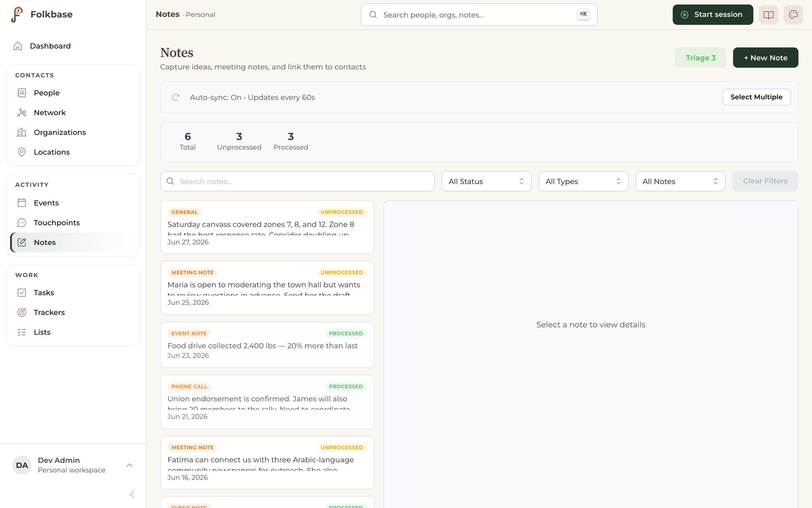Viewport: 812px width, 508px height.
Task: Focus the Search notes input field
Action: (297, 181)
